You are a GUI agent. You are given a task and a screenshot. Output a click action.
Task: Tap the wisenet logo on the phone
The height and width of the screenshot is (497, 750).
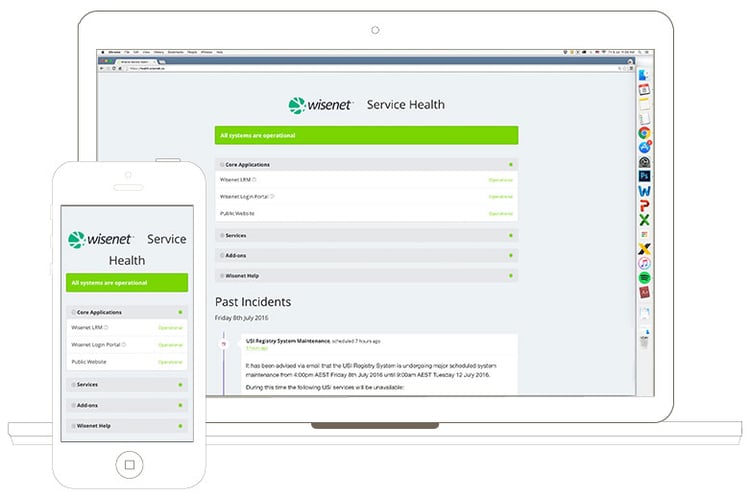click(x=100, y=239)
